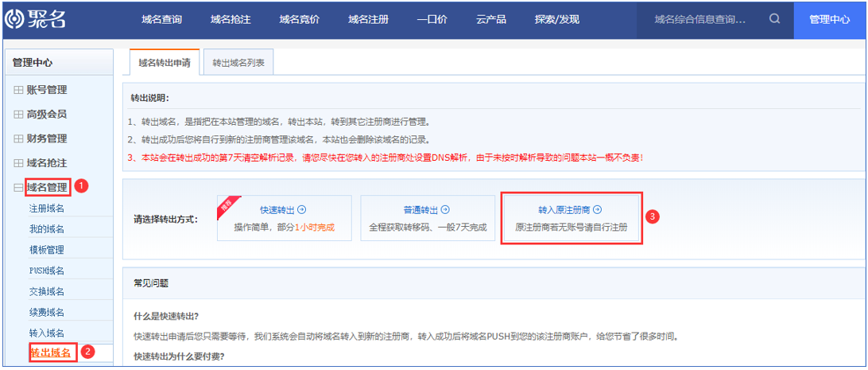The height and width of the screenshot is (370, 868).
Task: Click the 管理中心 button at top right
Action: 830,19
